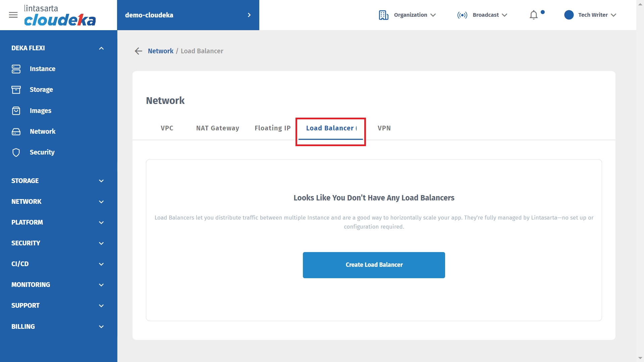Click the Network breadcrumb link
The width and height of the screenshot is (644, 362).
(161, 51)
